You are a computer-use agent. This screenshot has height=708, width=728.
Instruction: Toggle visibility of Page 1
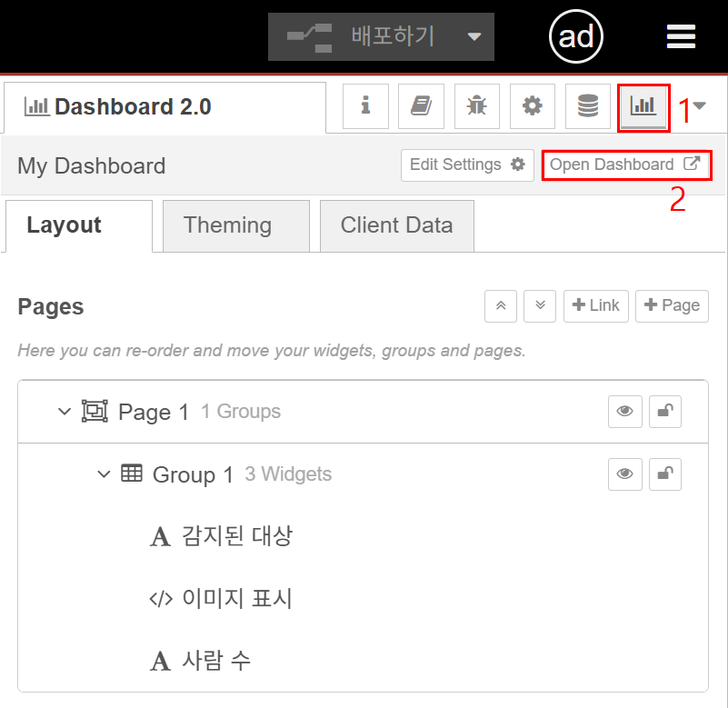624,412
